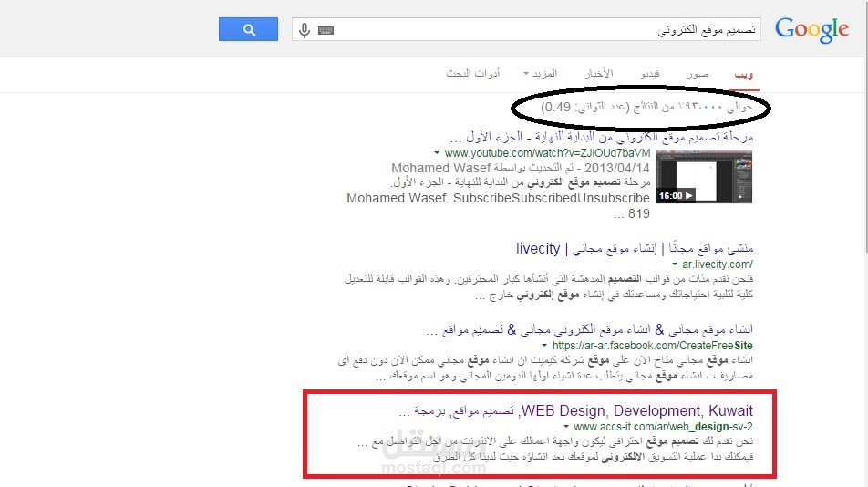
Task: Open the مرحلة تصميم موقع الكتروني result title
Action: pyautogui.click(x=602, y=136)
